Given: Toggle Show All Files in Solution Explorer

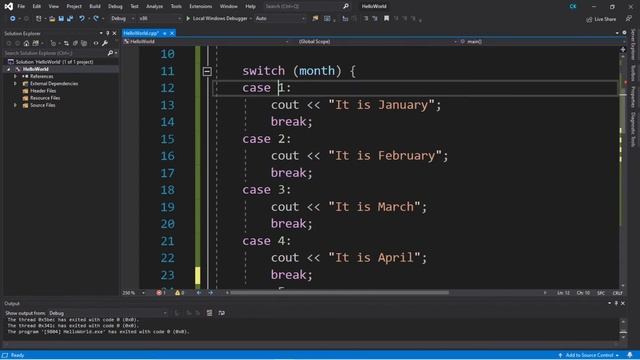Looking at the screenshot, I should click(84, 43).
